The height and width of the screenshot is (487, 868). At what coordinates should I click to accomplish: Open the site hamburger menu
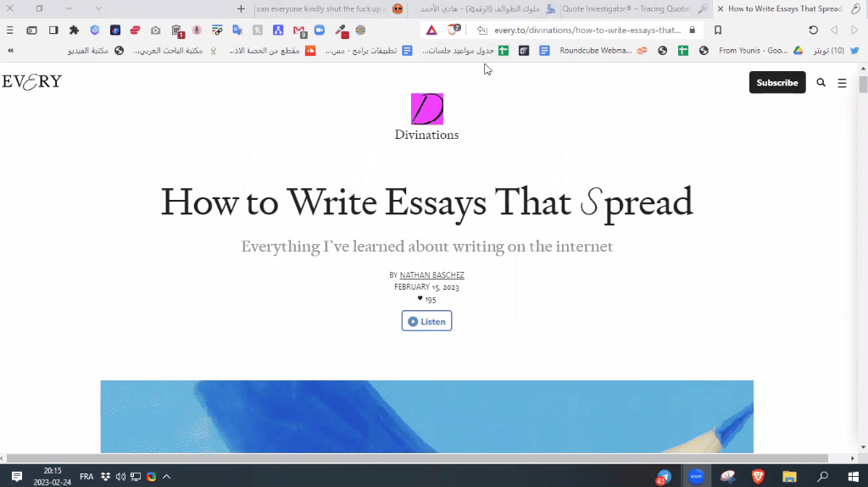pos(842,83)
